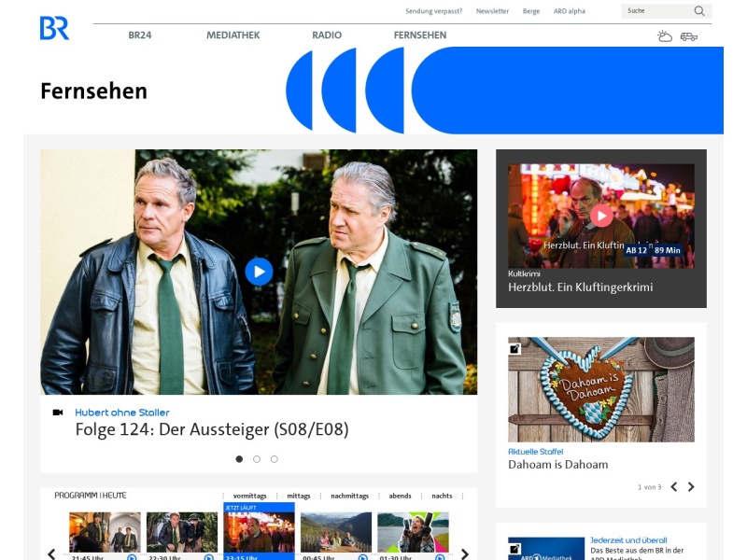The height and width of the screenshot is (560, 747).
Task: Show earlier programmes with the left arrow
Action: (x=51, y=553)
